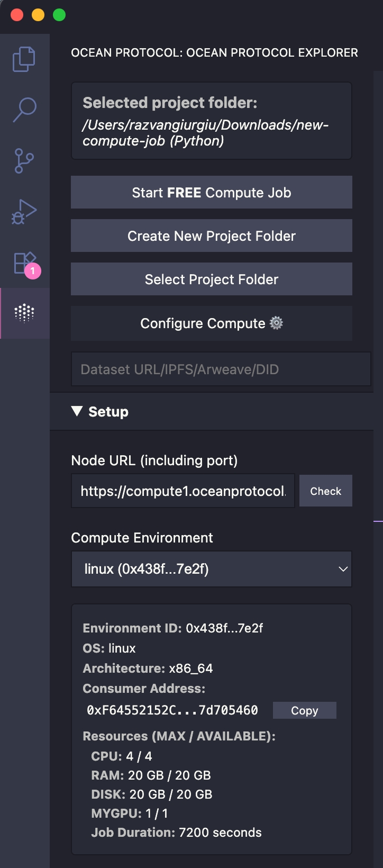Image resolution: width=383 pixels, height=868 pixels.
Task: Focus the Dataset URL/IPFS/Arweave/DID field
Action: 221,369
